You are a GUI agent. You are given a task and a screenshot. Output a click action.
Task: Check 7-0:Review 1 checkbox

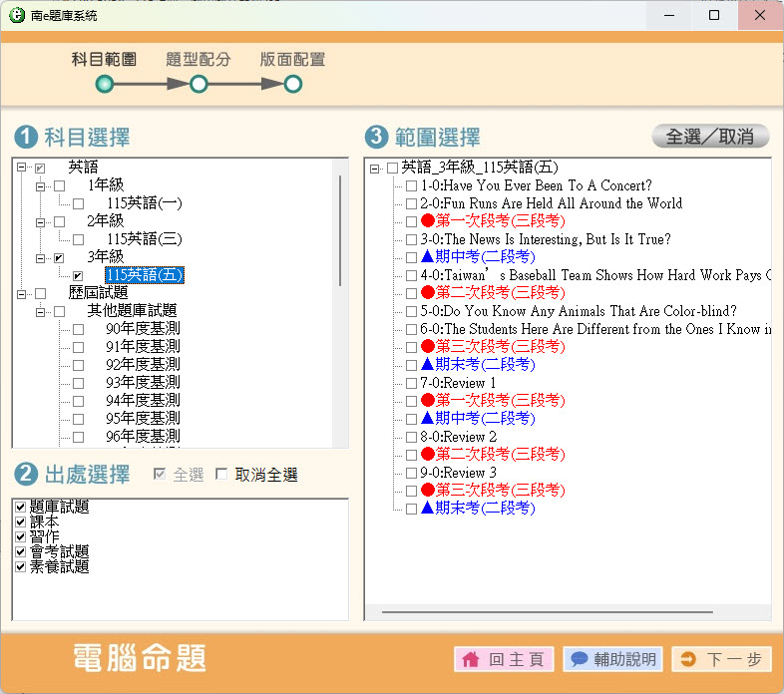(x=412, y=384)
